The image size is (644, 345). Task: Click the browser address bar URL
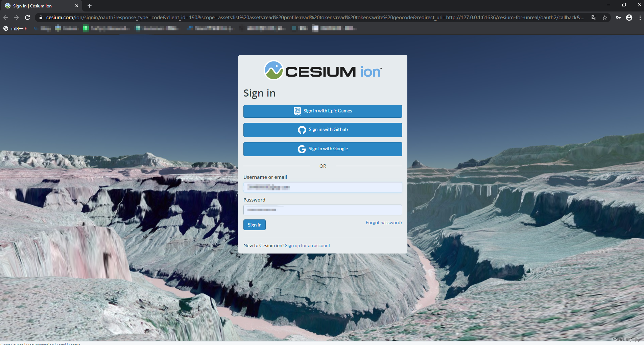coord(315,18)
